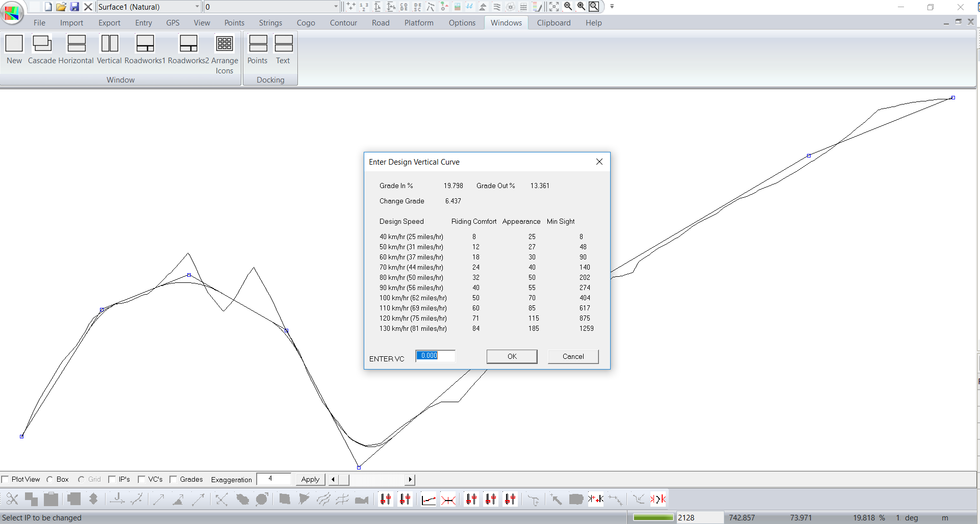Expand the layer number dropdown showing 0
Image resolution: width=980 pixels, height=524 pixels.
pos(335,7)
